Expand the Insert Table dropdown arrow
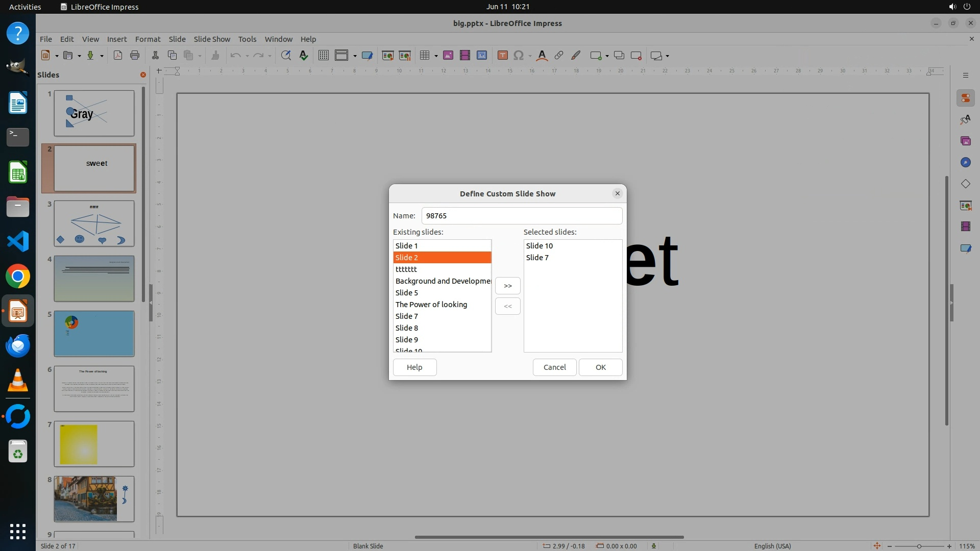This screenshot has width=980, height=551. click(436, 56)
